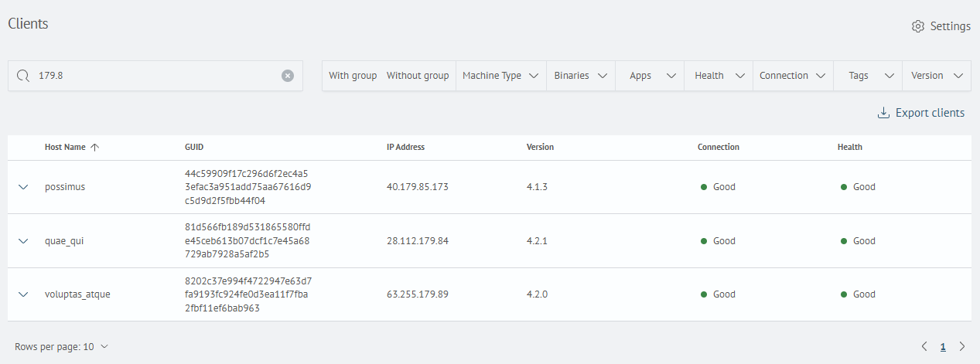Sort by the Host Name column header

coord(64,147)
